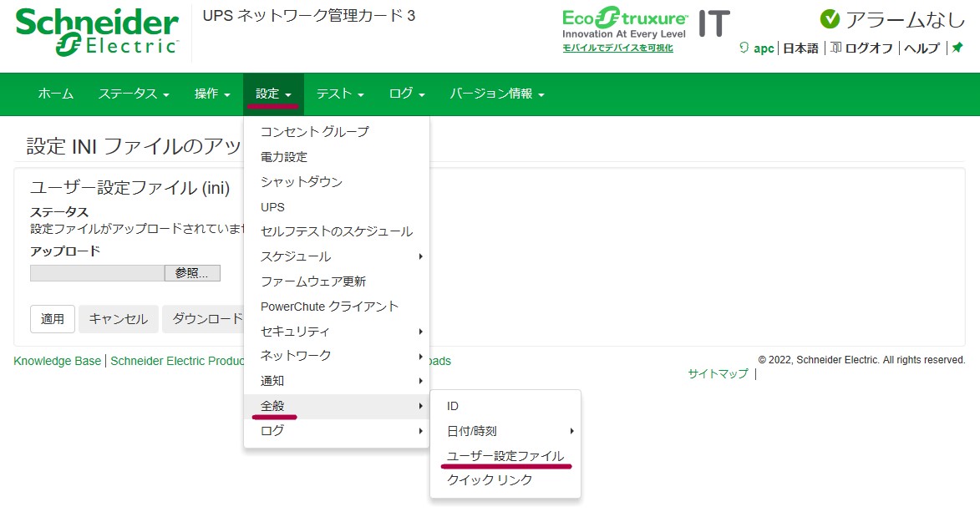This screenshot has width=980, height=512.
Task: Expand the テスト menu
Action: coord(340,94)
